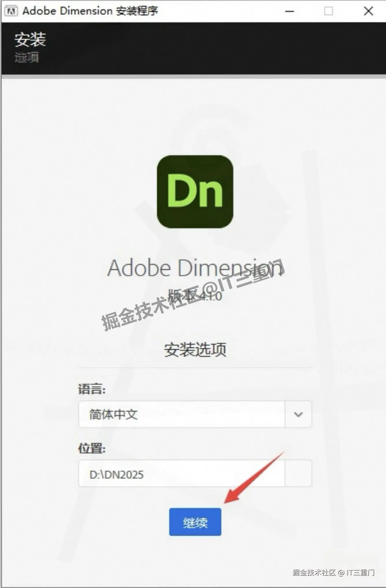Click the D:\DN2025 install location field
The height and width of the screenshot is (588, 386).
click(182, 473)
